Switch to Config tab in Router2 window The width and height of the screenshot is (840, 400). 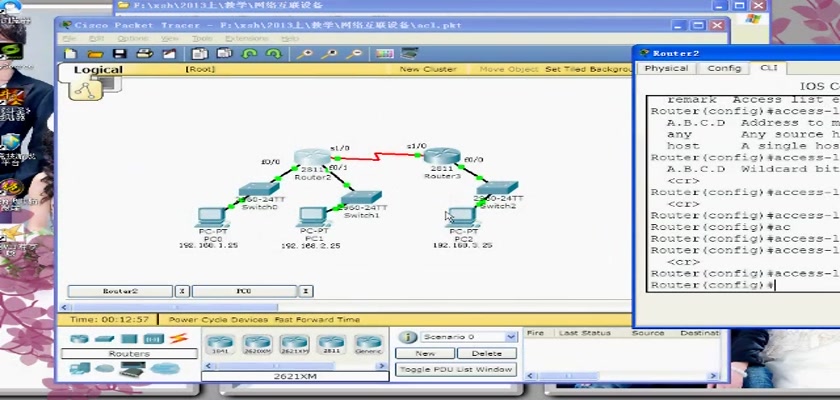pyautogui.click(x=724, y=69)
